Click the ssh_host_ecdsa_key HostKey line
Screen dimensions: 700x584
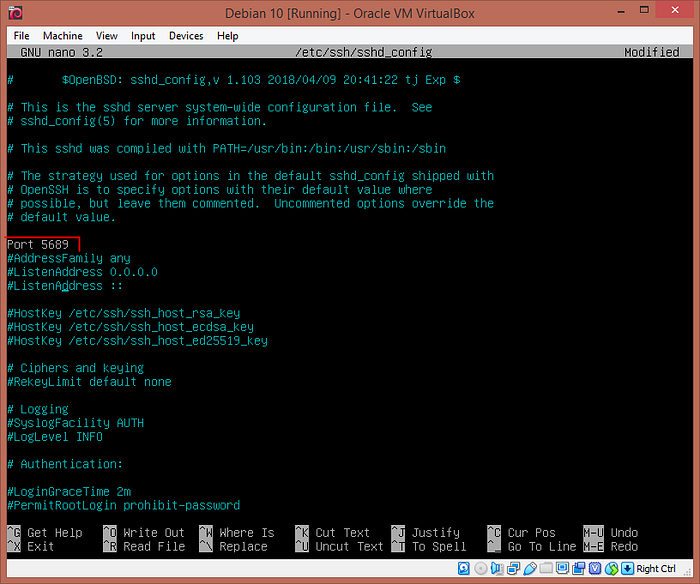pyautogui.click(x=130, y=327)
